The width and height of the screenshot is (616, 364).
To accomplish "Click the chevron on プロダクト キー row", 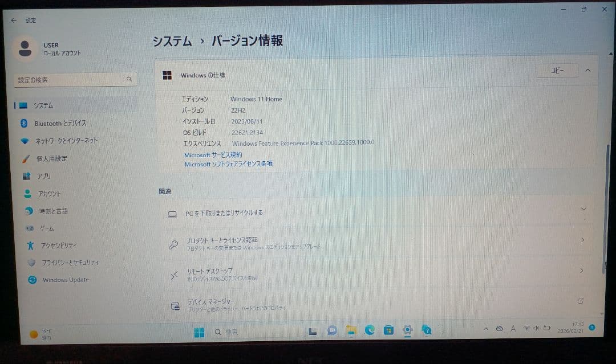I will 582,240.
